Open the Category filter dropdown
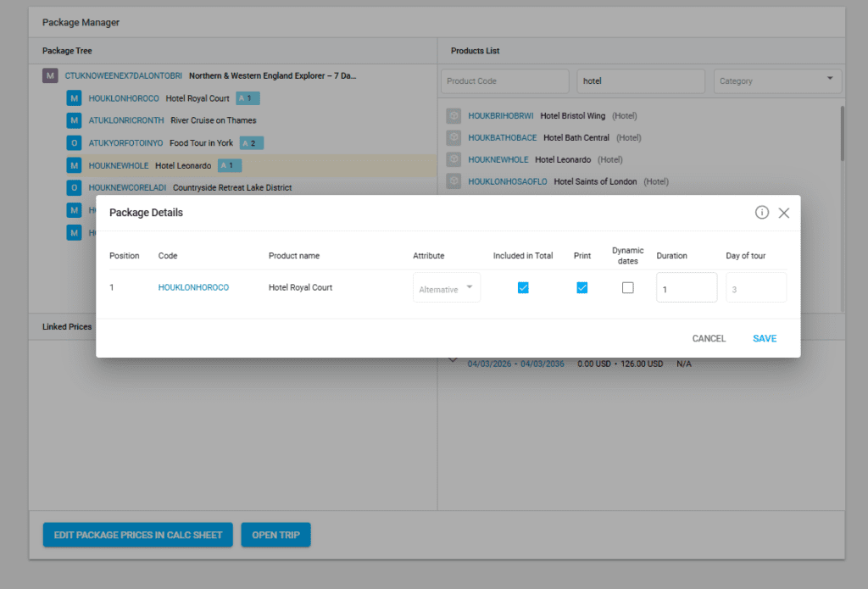Screen dimensions: 868x589 click(777, 81)
